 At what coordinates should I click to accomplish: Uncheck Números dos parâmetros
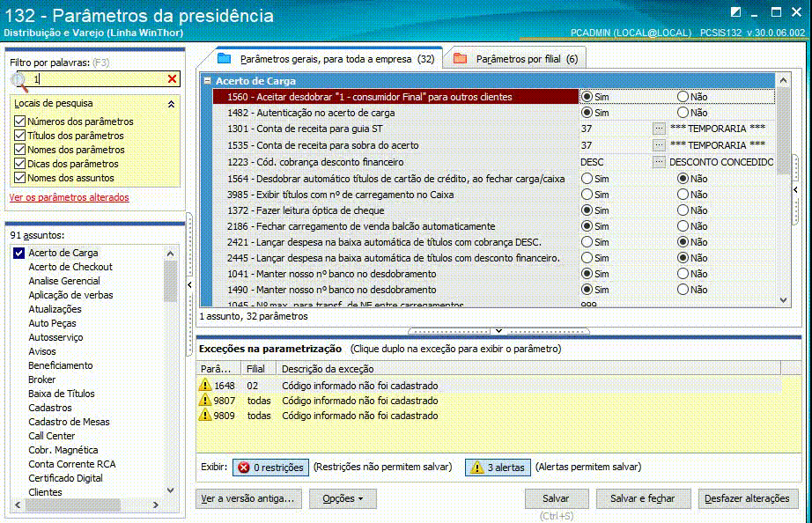[x=19, y=122]
